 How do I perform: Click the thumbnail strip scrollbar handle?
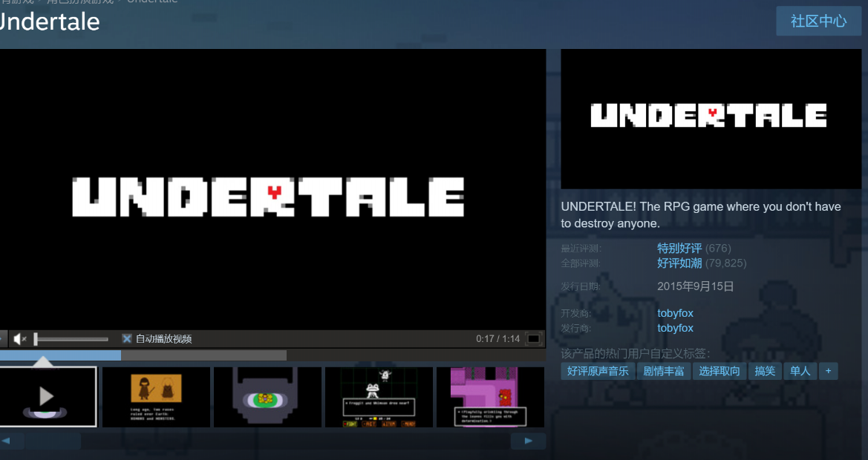click(x=53, y=441)
